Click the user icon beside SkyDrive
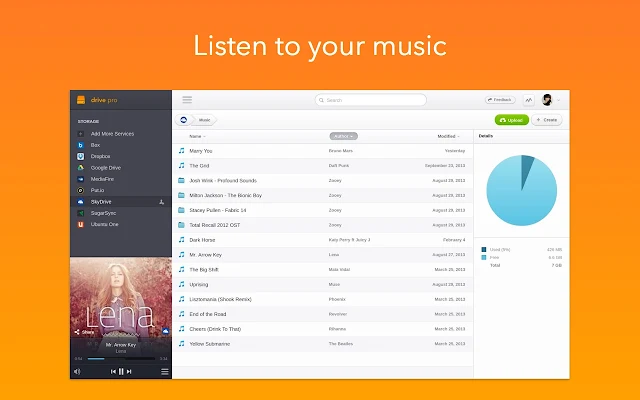 click(162, 202)
